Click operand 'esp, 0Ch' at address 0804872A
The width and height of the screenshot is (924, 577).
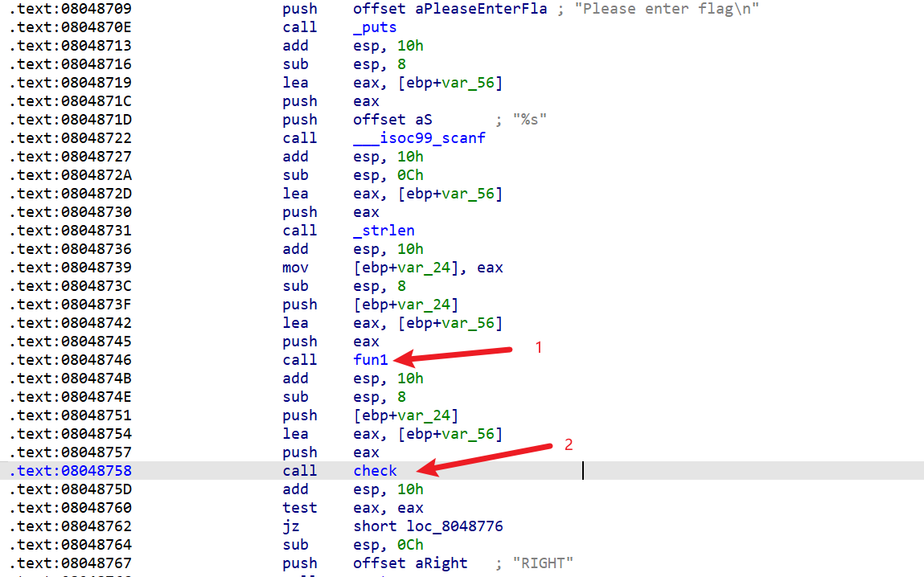[x=388, y=175]
